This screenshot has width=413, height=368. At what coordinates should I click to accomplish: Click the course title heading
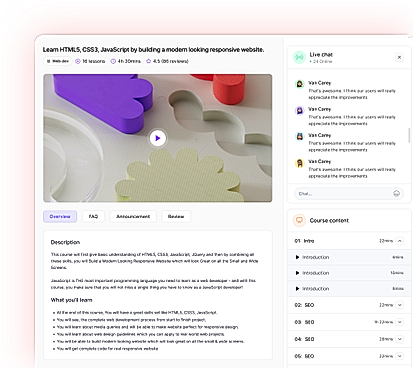point(153,50)
